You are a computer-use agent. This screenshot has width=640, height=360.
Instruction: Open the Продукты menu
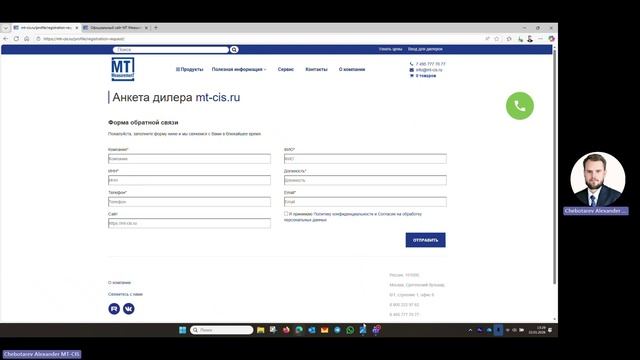click(x=189, y=69)
